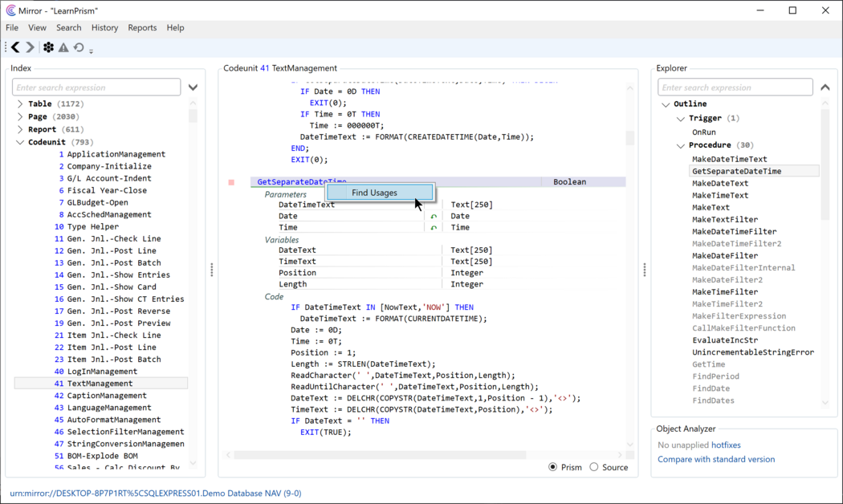843x504 pixels.
Task: Open the Help menu
Action: click(175, 27)
